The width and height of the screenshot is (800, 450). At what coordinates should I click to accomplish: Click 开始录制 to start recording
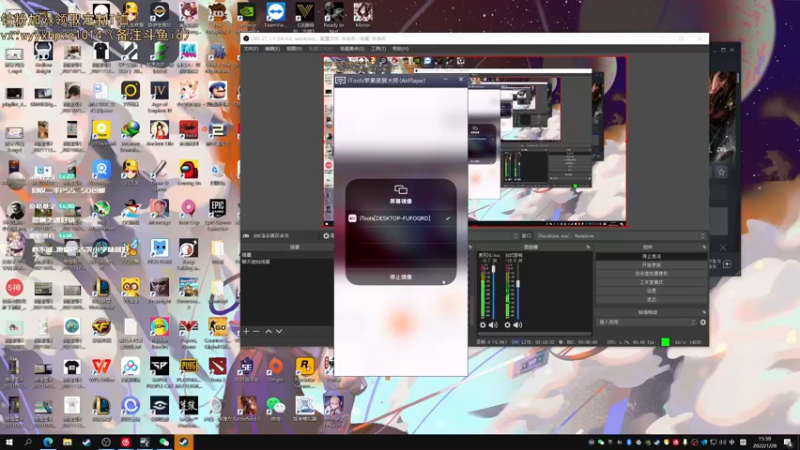tap(651, 265)
